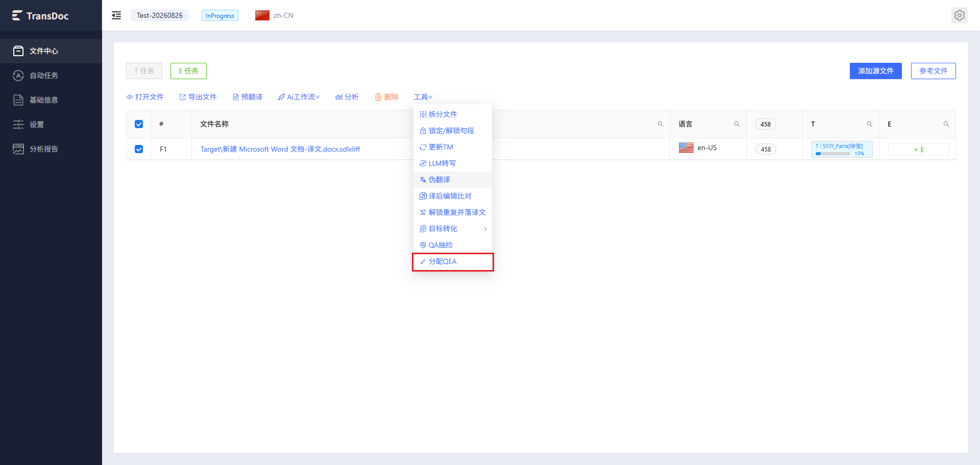Click 参考文件 button
This screenshot has width=980, height=465.
click(934, 71)
